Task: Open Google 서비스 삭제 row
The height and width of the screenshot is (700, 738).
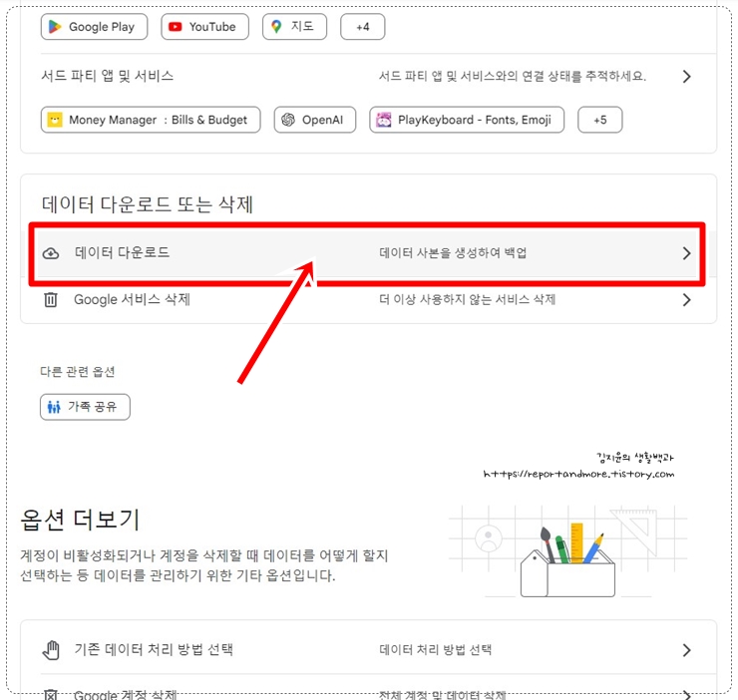Action: click(369, 300)
